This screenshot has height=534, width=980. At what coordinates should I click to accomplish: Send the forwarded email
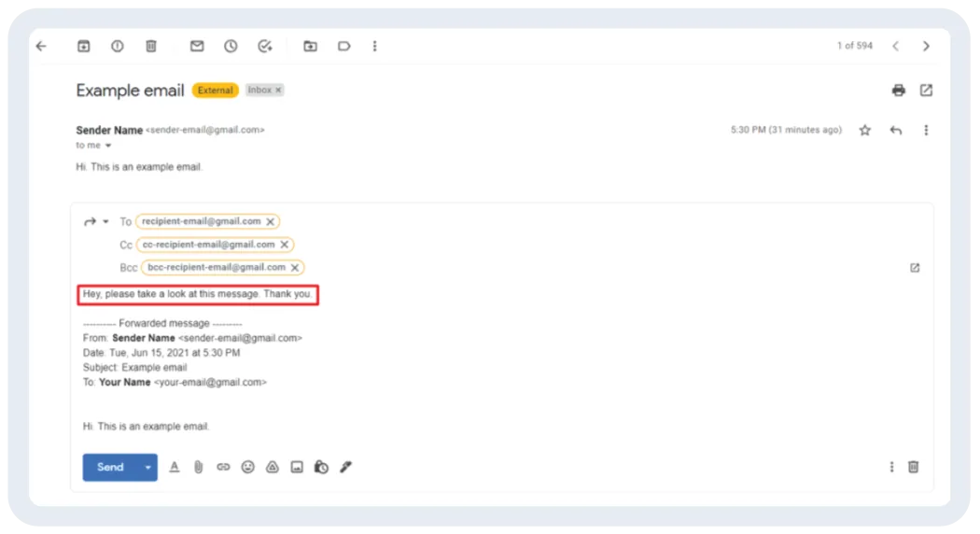click(x=110, y=467)
